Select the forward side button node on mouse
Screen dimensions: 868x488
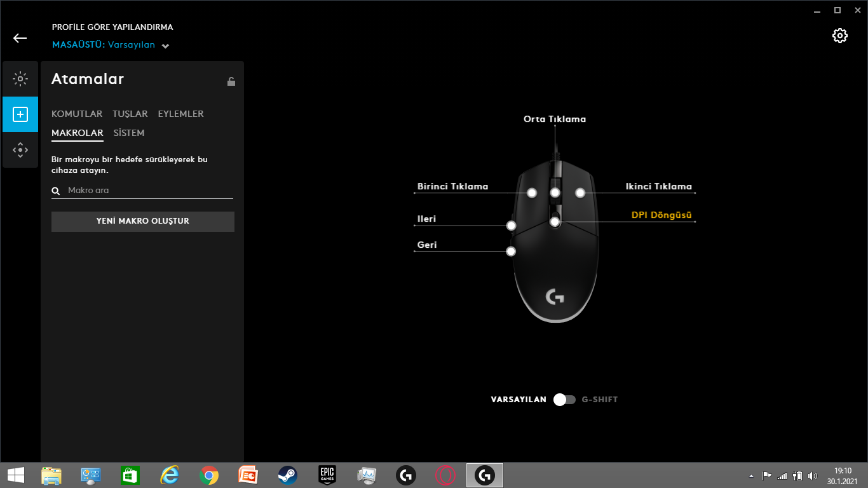tap(511, 226)
